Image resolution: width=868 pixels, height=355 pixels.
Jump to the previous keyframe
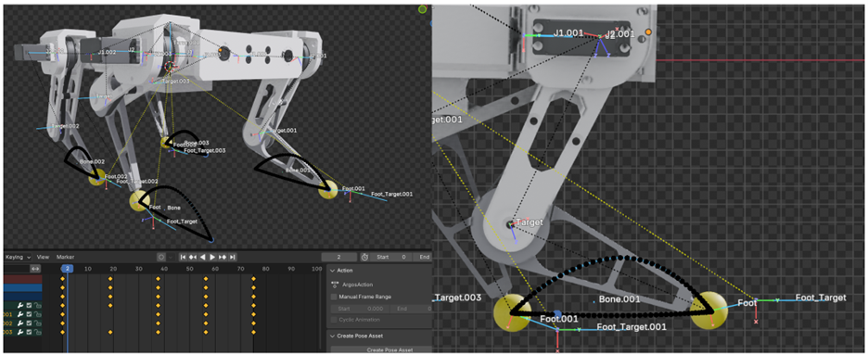pyautogui.click(x=193, y=257)
